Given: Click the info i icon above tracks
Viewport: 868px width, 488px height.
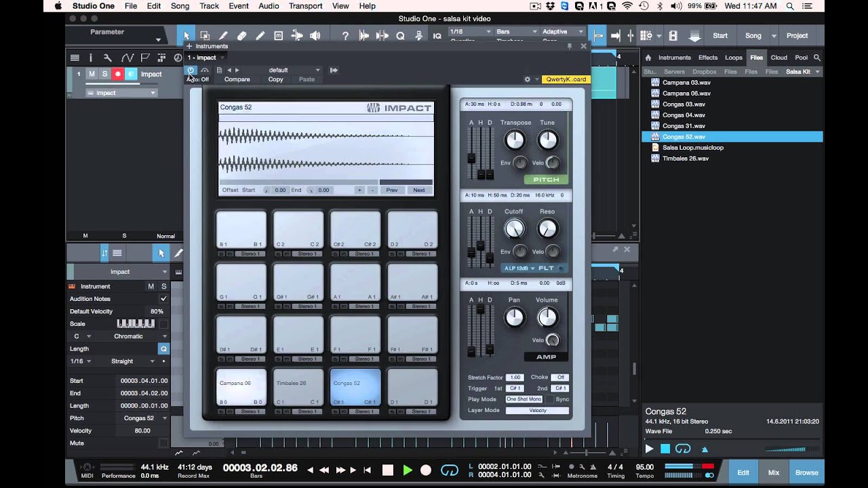Looking at the screenshot, I should [90, 58].
